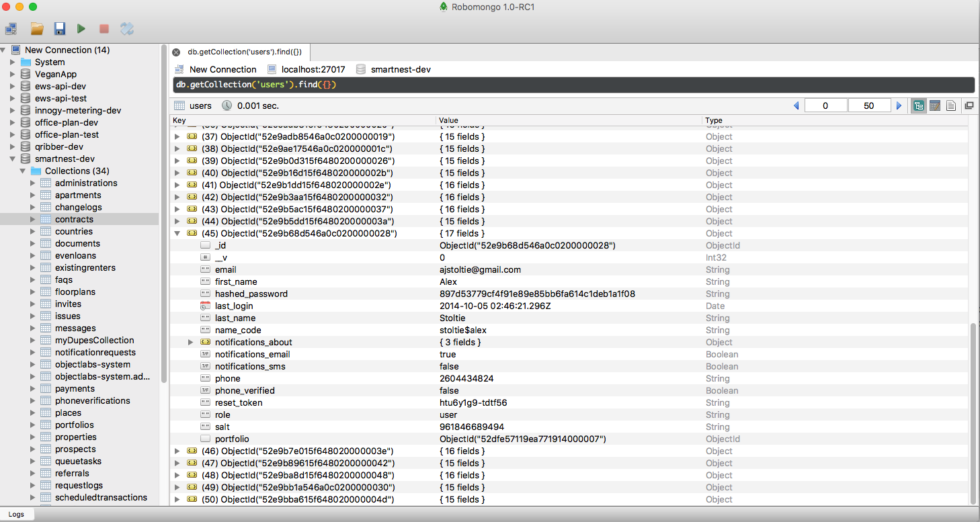Screen dimensions: 980x522
Task: Click the rotate orientation toolbar icon
Action: 127,29
